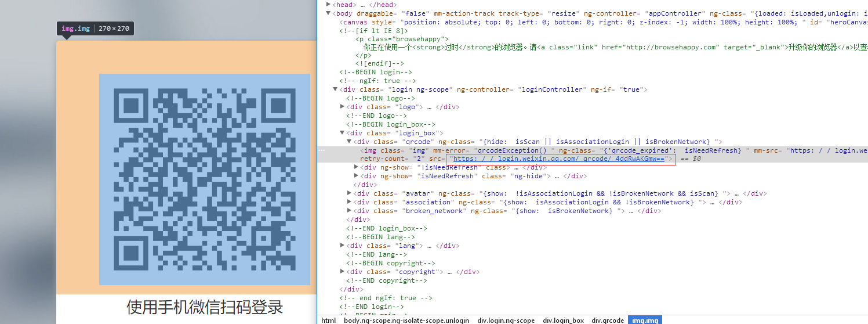Select the BEGIN lang comment row
This screenshot has height=324, width=868.
coord(381,237)
